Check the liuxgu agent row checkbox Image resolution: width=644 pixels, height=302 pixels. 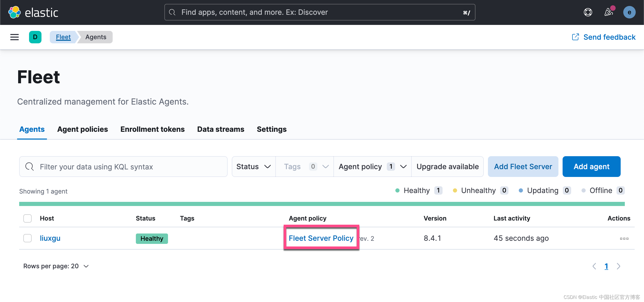click(27, 238)
